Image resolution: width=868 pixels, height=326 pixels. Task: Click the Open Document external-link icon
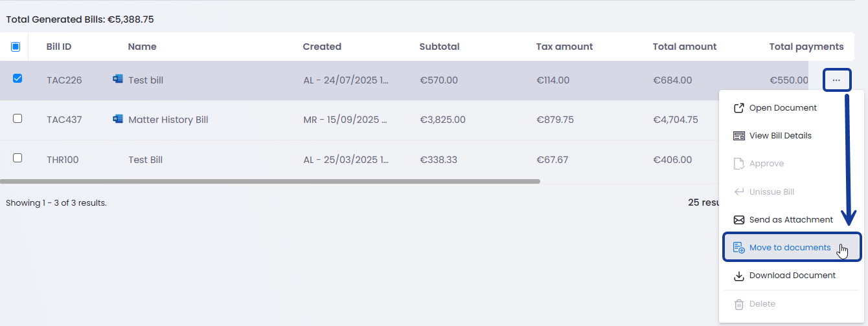[738, 108]
